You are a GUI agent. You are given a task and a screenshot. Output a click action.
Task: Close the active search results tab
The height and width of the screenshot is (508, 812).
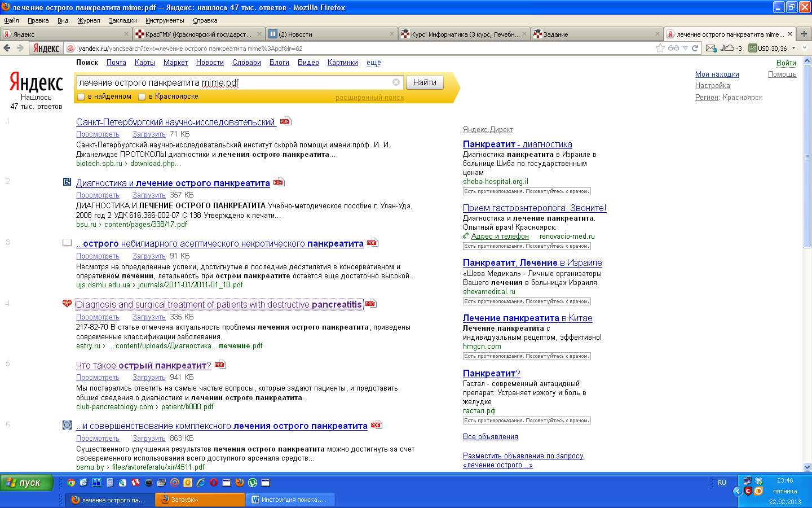point(790,34)
